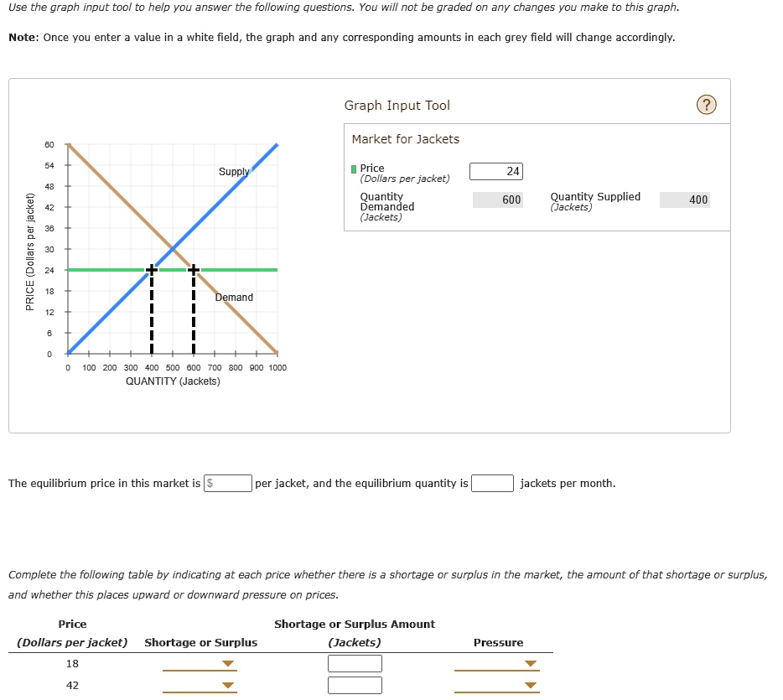Select the plus marker at quantity 600
The height and width of the screenshot is (700, 783).
pos(193,268)
